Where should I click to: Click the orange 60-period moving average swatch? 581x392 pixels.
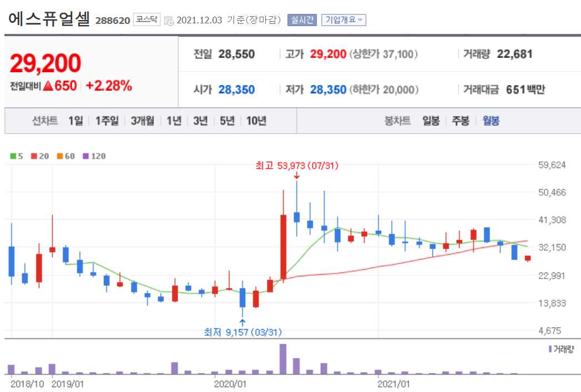pyautogui.click(x=59, y=156)
